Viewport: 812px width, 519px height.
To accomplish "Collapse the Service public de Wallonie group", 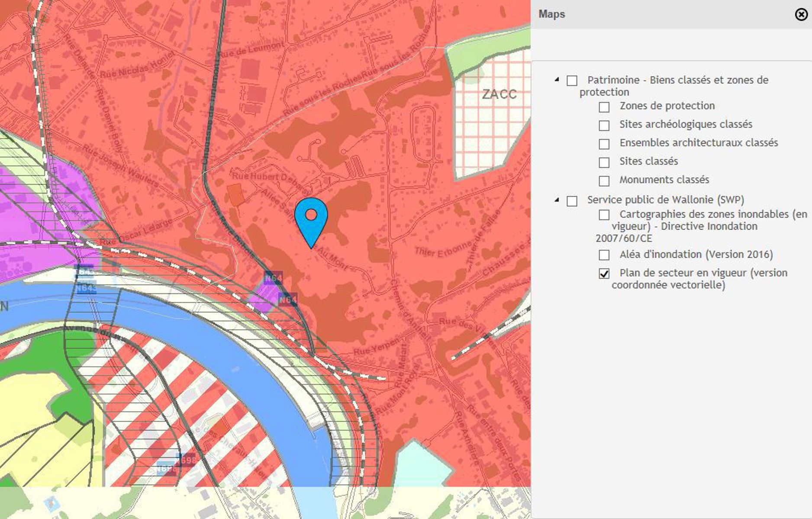I will pyautogui.click(x=557, y=200).
